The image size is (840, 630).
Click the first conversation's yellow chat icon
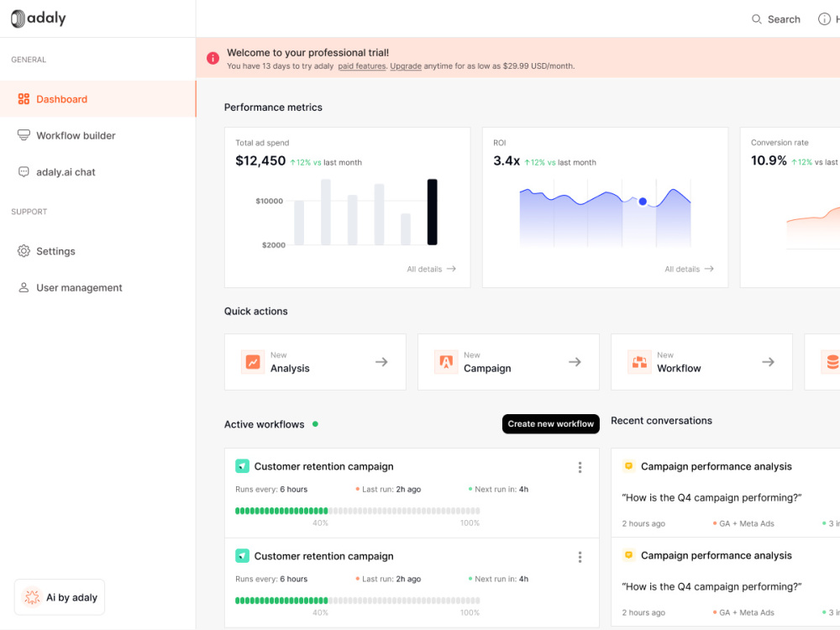click(629, 466)
